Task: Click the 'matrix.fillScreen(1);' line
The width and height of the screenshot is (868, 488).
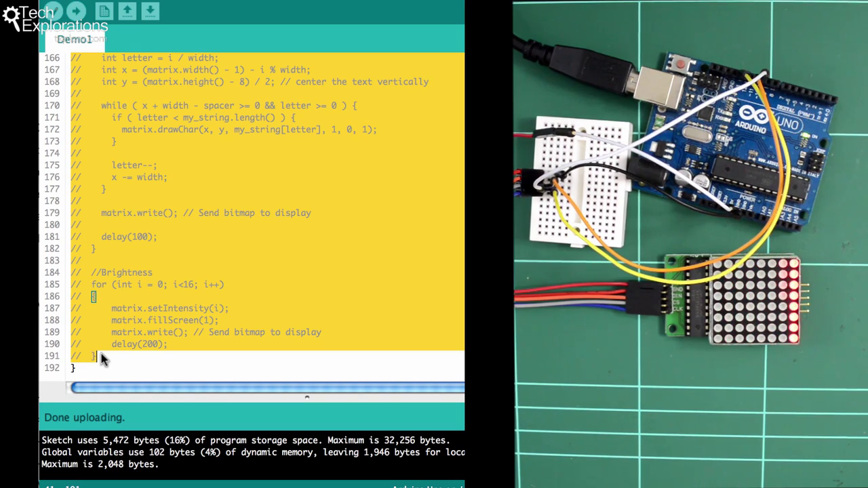Action: pos(165,320)
